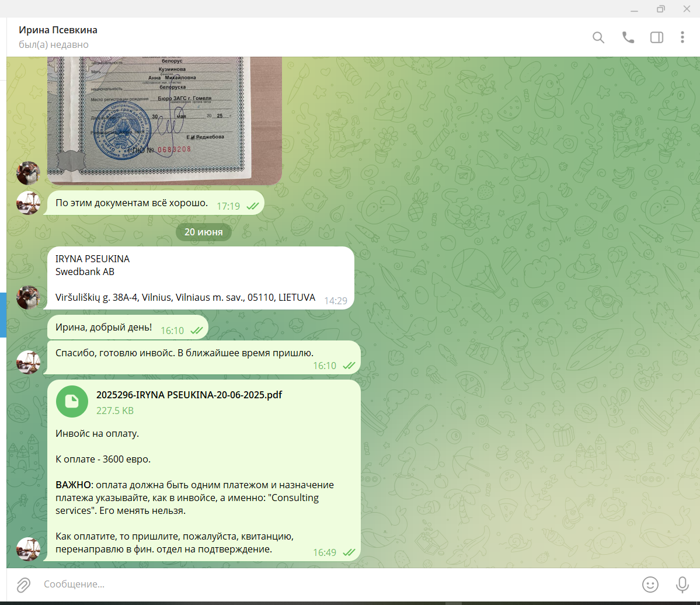Open the three-dot chat options menu
This screenshot has width=700, height=605.
(682, 37)
